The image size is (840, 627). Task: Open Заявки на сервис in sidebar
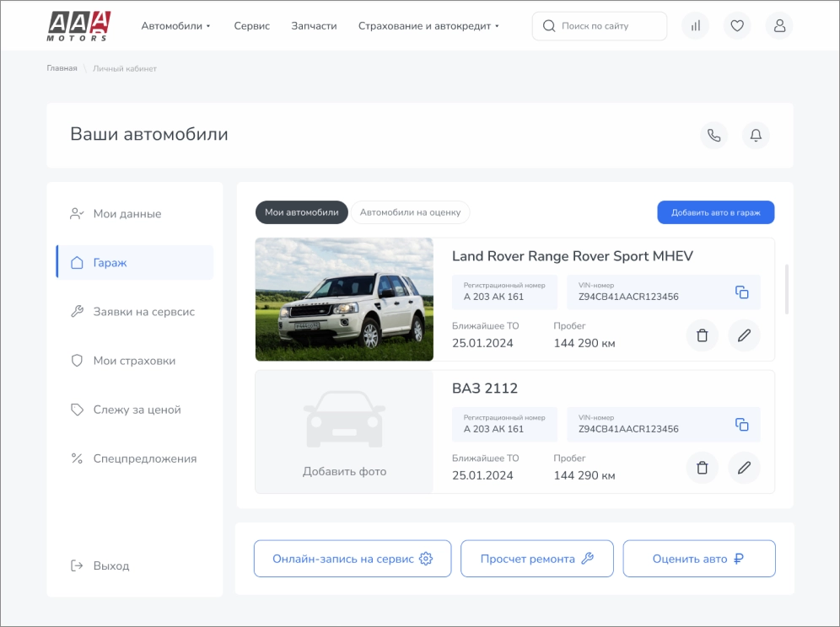click(x=134, y=312)
